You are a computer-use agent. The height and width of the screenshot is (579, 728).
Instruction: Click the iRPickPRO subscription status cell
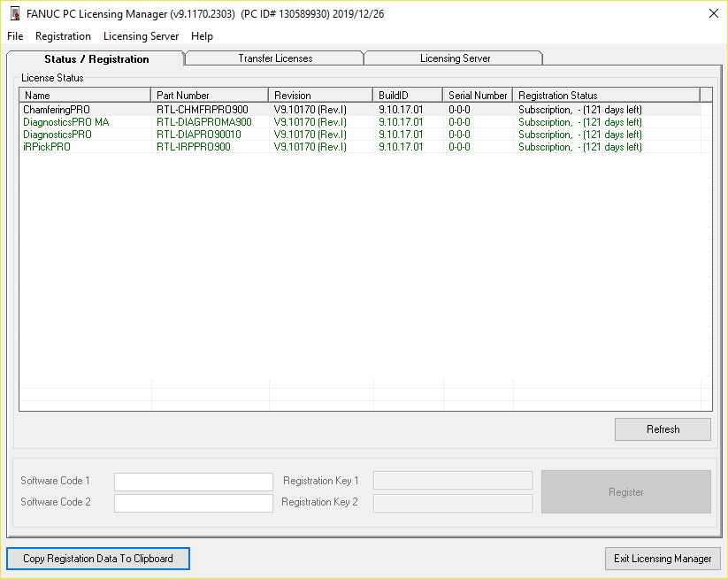click(x=580, y=147)
